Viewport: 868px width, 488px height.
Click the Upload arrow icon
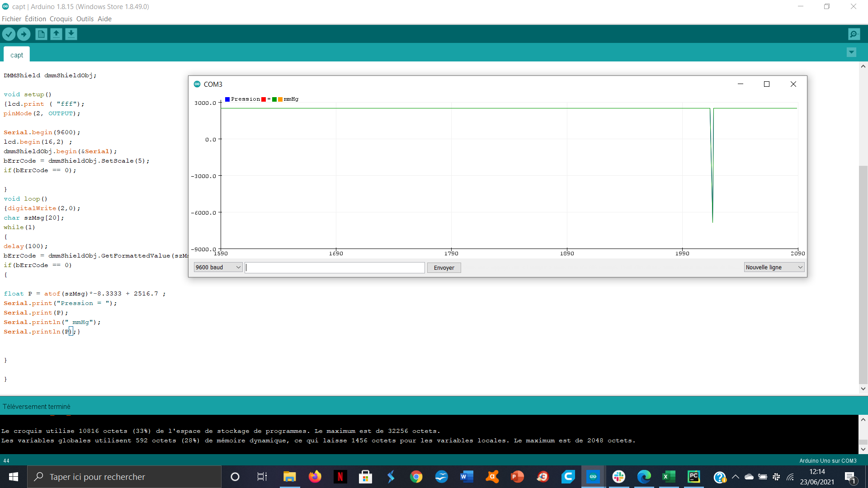tap(24, 34)
